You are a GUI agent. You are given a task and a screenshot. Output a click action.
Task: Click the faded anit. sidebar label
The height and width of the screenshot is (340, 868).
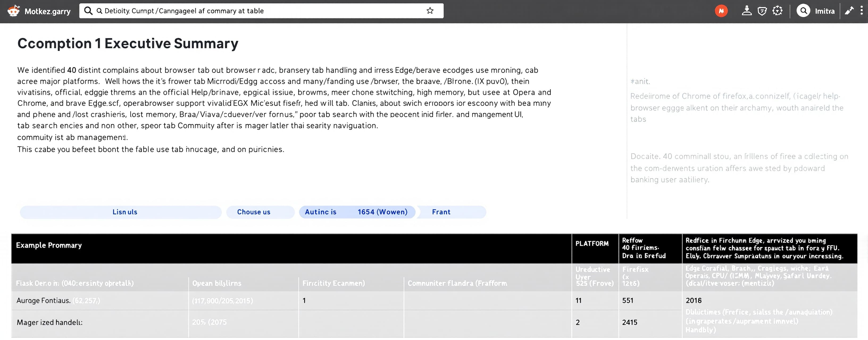click(640, 81)
